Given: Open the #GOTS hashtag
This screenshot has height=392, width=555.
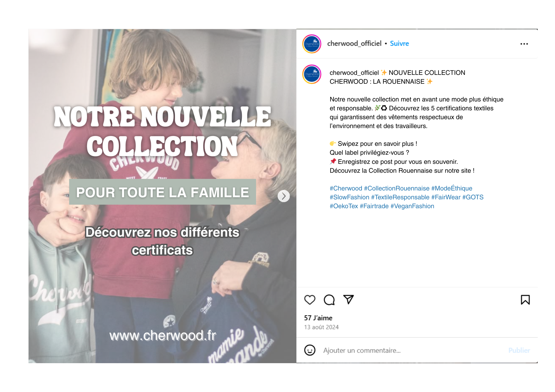Looking at the screenshot, I should coord(473,197).
